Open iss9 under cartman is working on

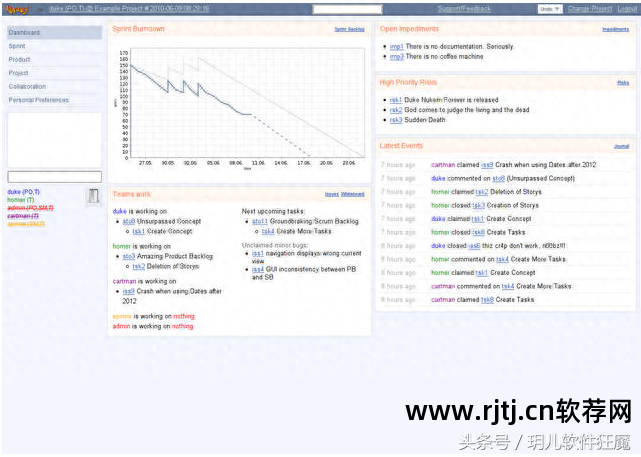(128, 291)
